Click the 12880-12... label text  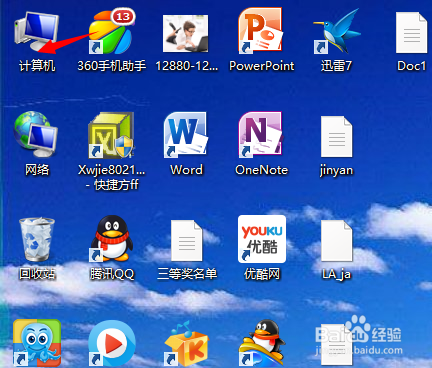[187, 66]
